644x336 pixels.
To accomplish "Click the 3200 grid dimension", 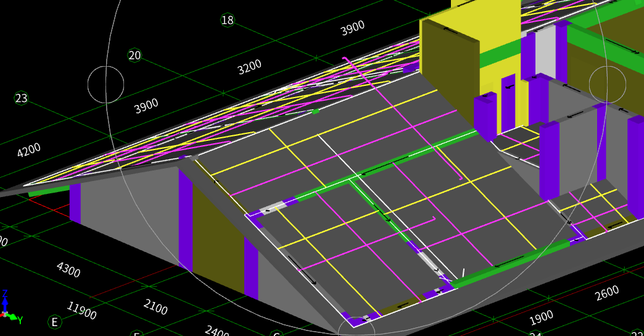I will click(x=249, y=67).
